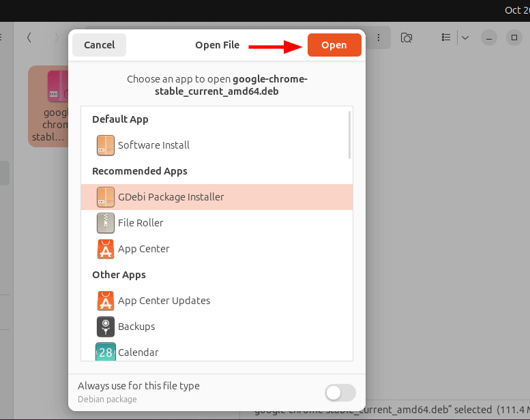Screen dimensions: 530x420
Task: Click the Calendar app icon
Action: point(106,352)
